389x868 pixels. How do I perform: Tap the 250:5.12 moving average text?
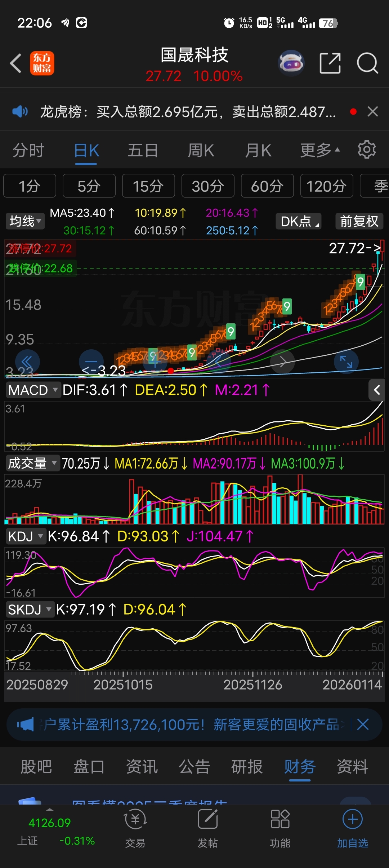tap(232, 230)
